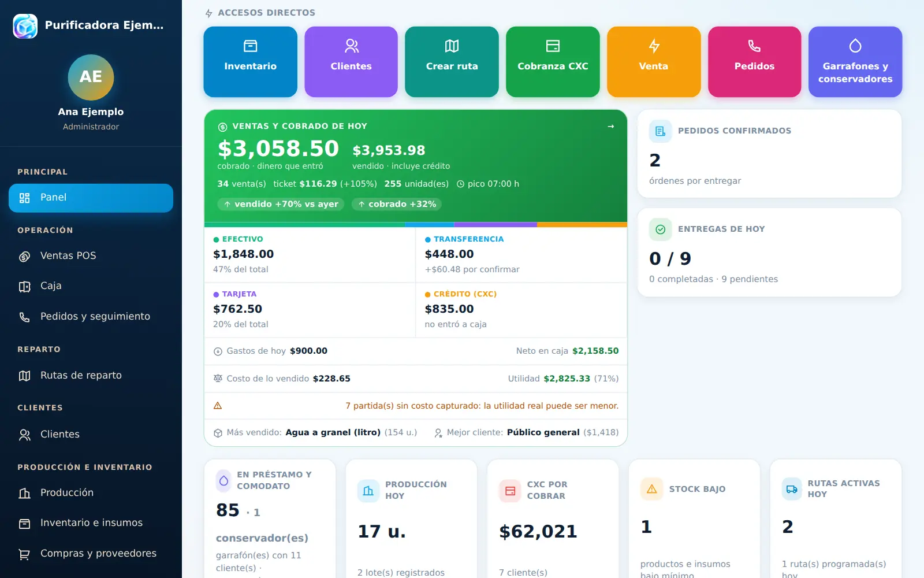Image resolution: width=924 pixels, height=578 pixels.
Task: Click the box icon beside Inventario e insumos
Action: pos(24,524)
